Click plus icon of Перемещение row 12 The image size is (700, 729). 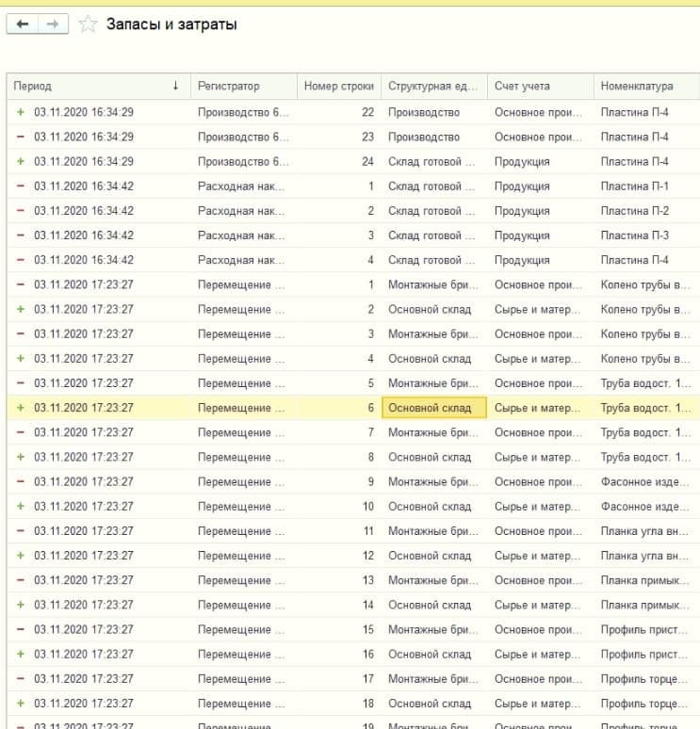pyautogui.click(x=21, y=556)
